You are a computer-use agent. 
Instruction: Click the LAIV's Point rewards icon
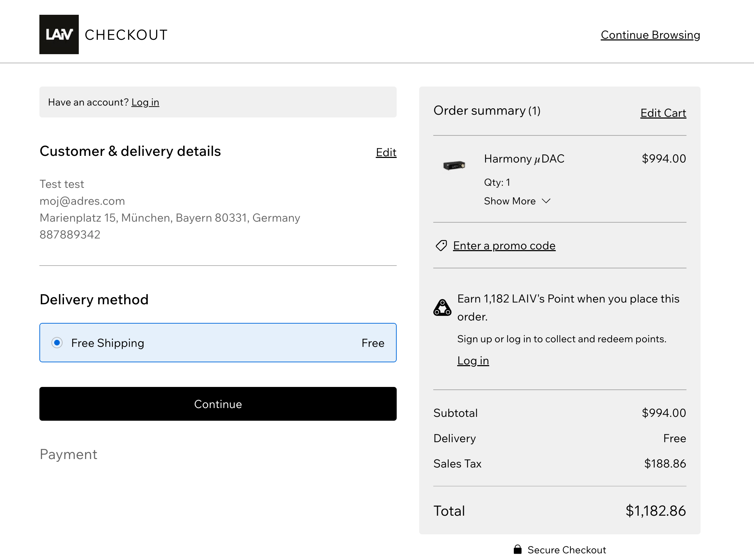pos(442,308)
